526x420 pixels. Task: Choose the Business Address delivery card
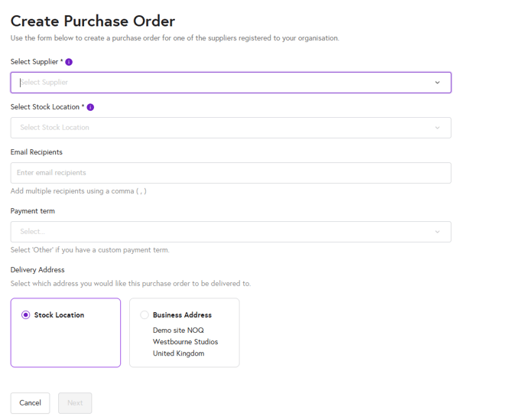point(184,333)
